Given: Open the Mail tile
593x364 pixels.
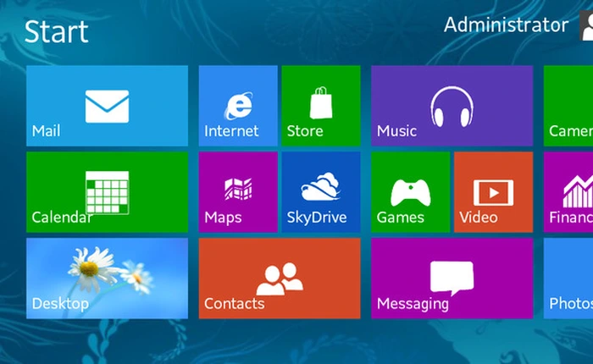Looking at the screenshot, I should (107, 106).
